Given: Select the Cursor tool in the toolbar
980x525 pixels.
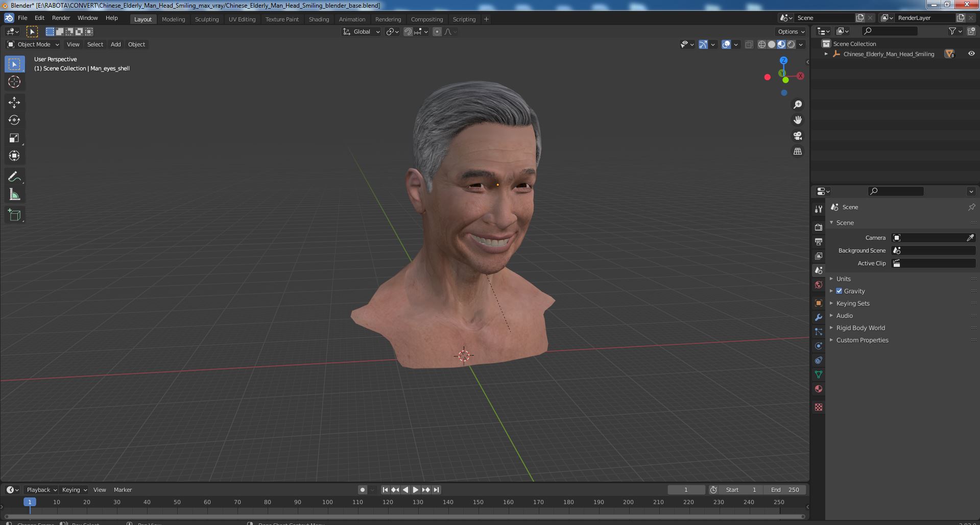Looking at the screenshot, I should pos(14,82).
